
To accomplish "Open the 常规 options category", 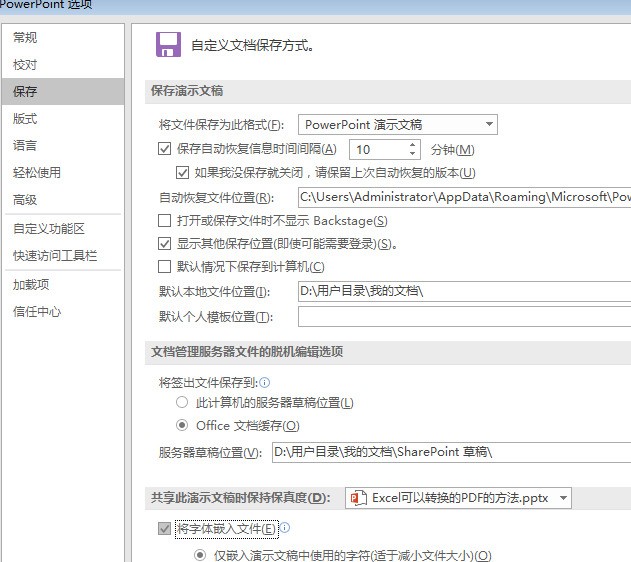I will (25, 38).
